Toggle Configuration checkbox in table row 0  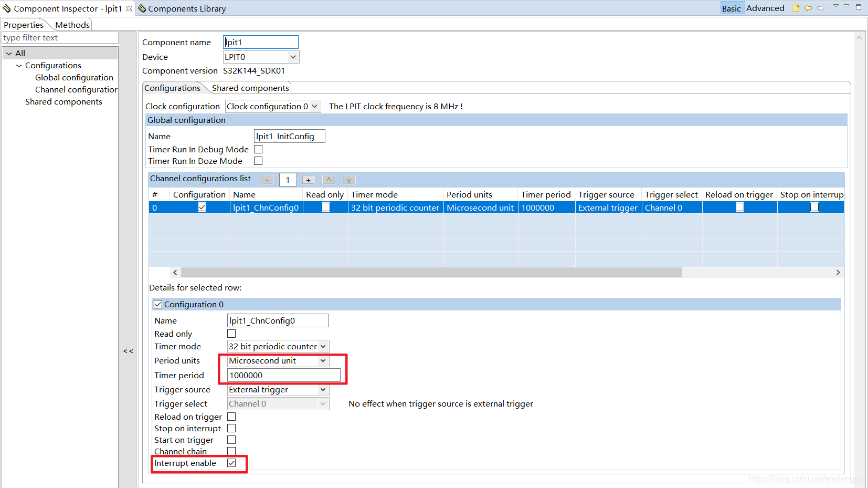[x=202, y=207]
